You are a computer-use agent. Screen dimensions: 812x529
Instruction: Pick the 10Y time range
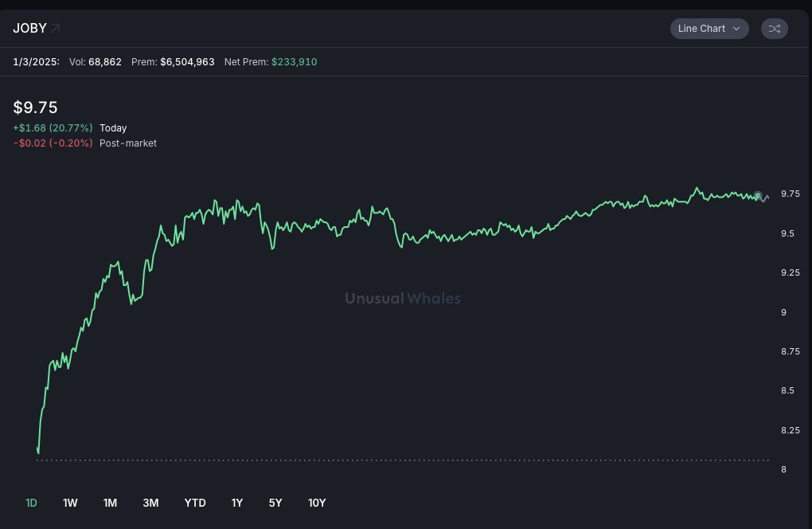point(317,503)
